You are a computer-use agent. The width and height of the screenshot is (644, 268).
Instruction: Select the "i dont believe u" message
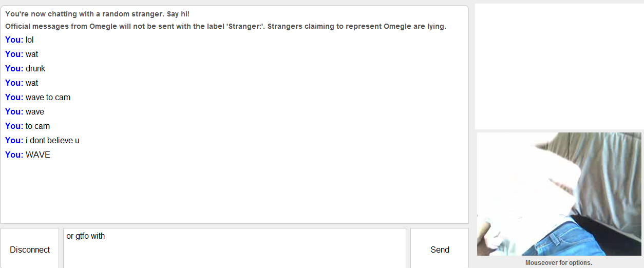pos(52,140)
